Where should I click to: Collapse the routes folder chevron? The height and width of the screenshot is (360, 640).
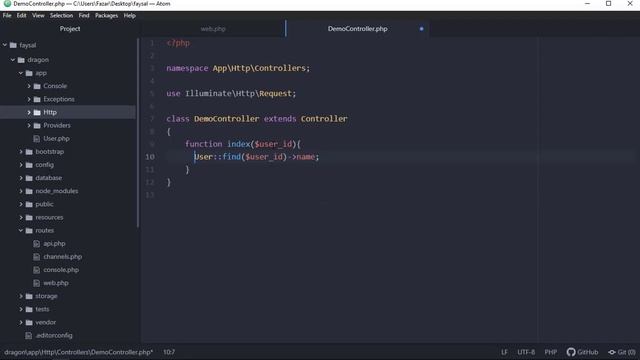coord(21,230)
